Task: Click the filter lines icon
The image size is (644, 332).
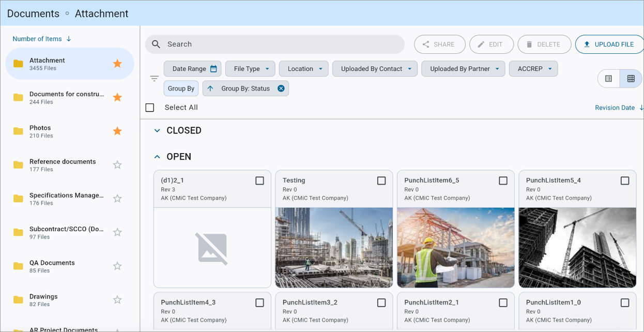Action: tap(154, 79)
